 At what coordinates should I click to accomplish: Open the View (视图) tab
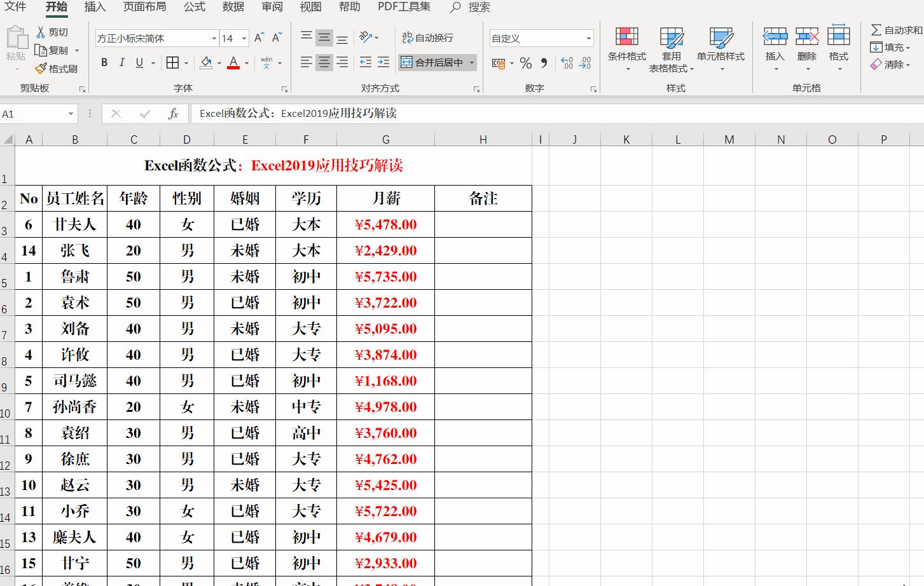pyautogui.click(x=310, y=7)
